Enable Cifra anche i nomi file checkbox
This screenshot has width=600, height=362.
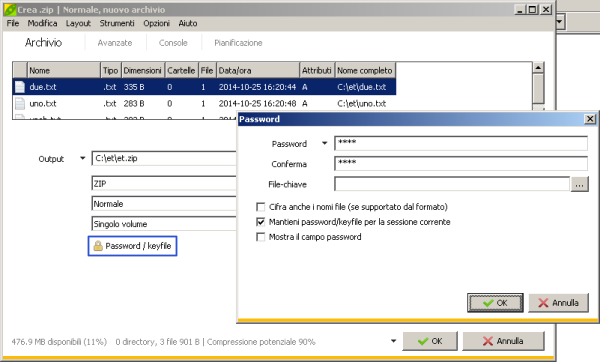(x=261, y=207)
